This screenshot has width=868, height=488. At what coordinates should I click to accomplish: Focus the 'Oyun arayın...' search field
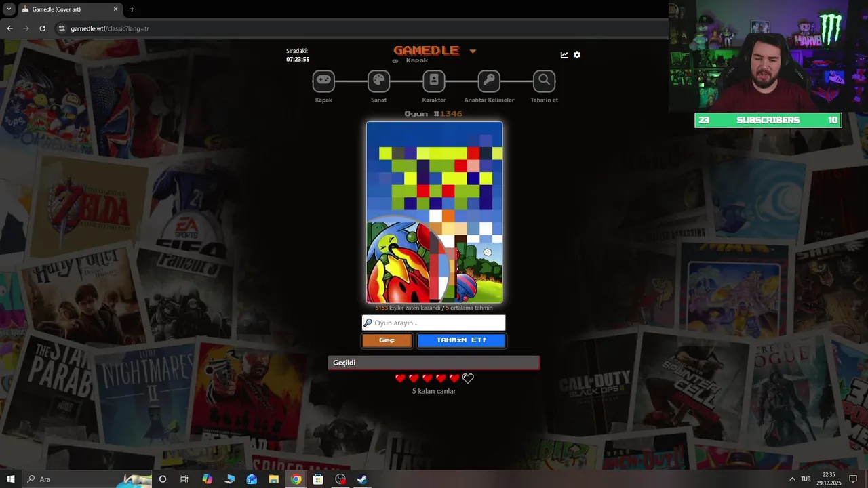(x=434, y=323)
